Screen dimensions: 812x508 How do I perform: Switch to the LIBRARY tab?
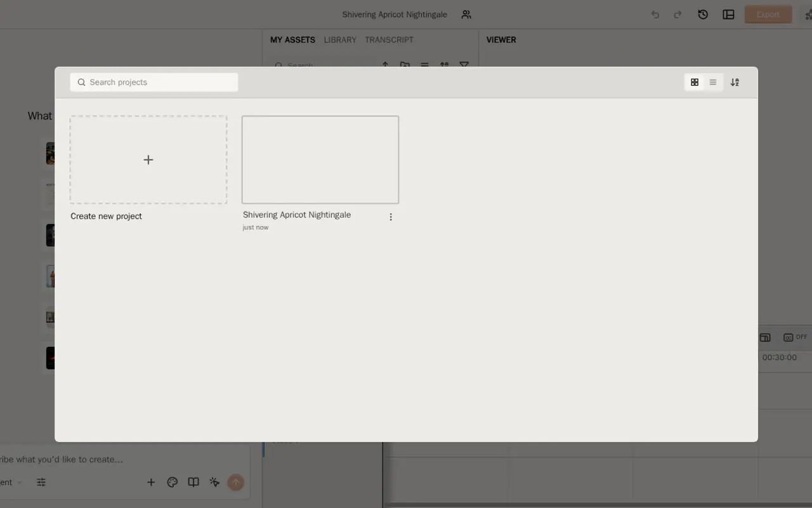click(x=340, y=39)
